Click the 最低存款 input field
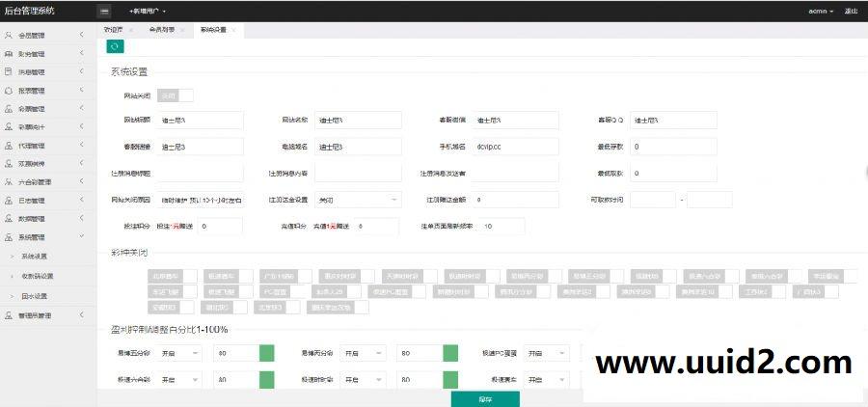Screen dimensions: 868x407 pyautogui.click(x=673, y=147)
